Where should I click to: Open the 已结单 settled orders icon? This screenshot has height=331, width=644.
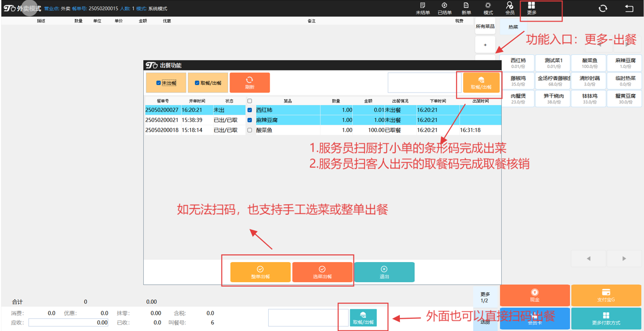point(444,8)
